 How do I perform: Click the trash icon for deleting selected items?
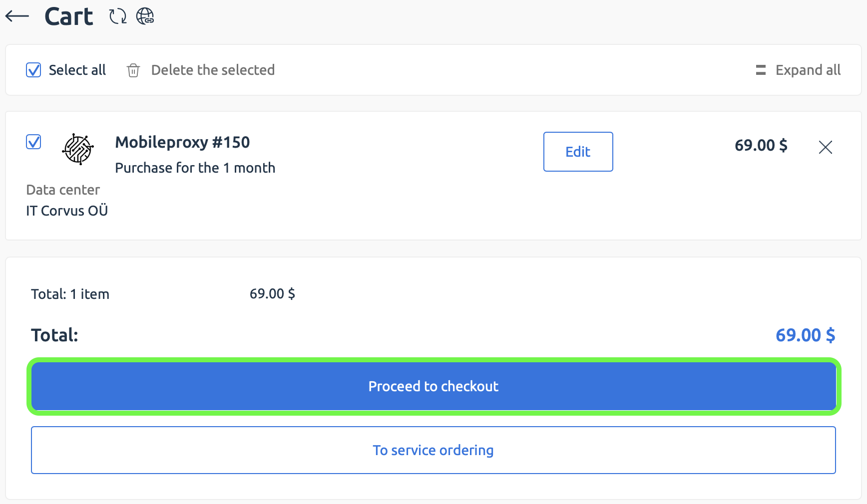point(133,70)
